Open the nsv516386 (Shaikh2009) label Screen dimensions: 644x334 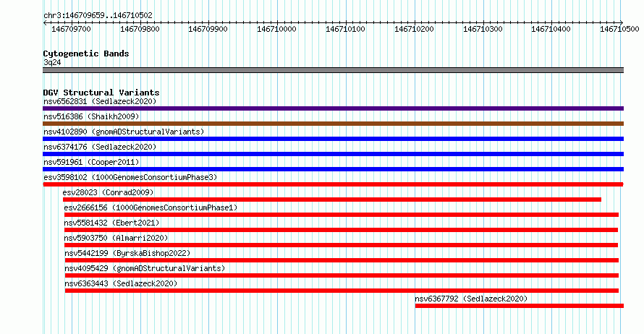[91, 116]
